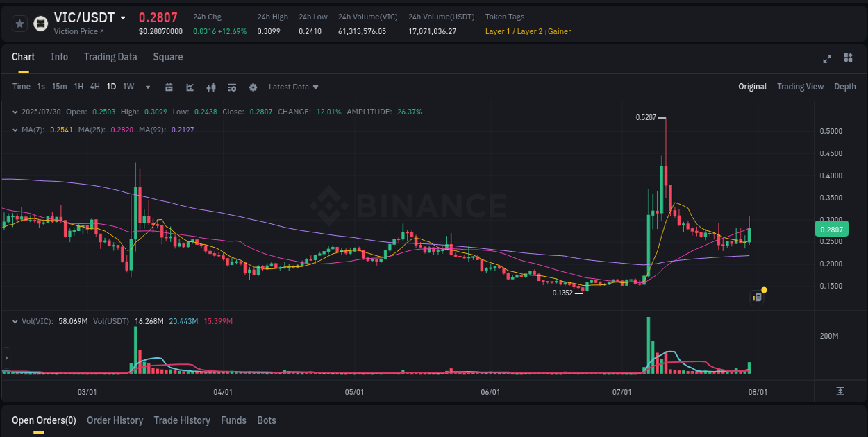Click the 0.5287 high price marker
Screen dimensions: 868x437
(x=646, y=118)
